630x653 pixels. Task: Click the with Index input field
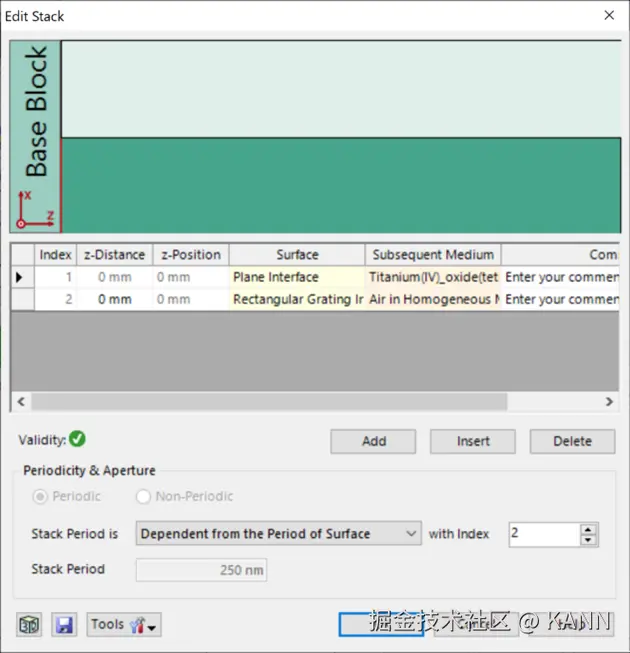[x=544, y=534]
